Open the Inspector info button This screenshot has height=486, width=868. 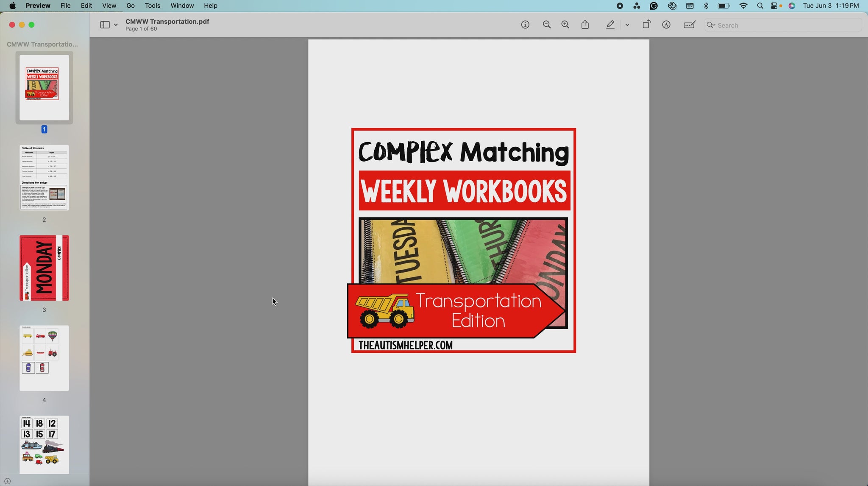pyautogui.click(x=525, y=25)
